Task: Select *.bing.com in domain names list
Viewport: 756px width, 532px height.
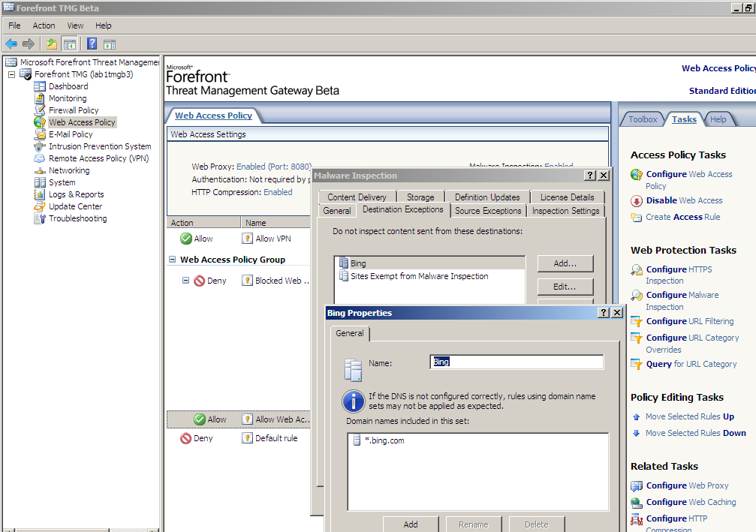Action: (384, 440)
